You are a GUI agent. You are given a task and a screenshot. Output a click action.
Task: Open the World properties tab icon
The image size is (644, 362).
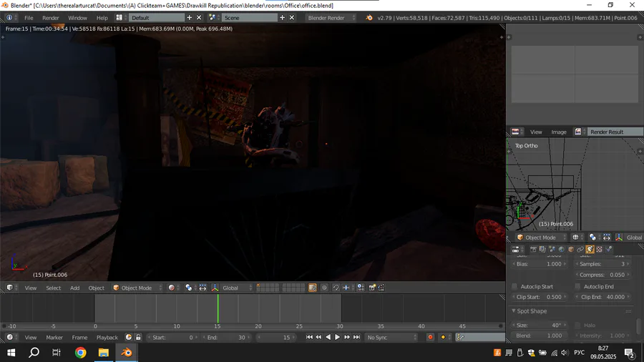(x=562, y=249)
